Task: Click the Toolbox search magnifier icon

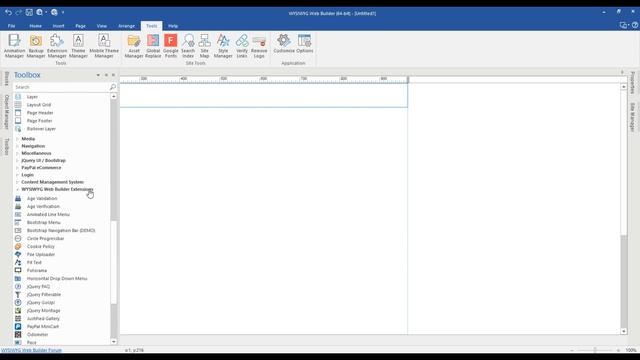Action: coord(113,87)
